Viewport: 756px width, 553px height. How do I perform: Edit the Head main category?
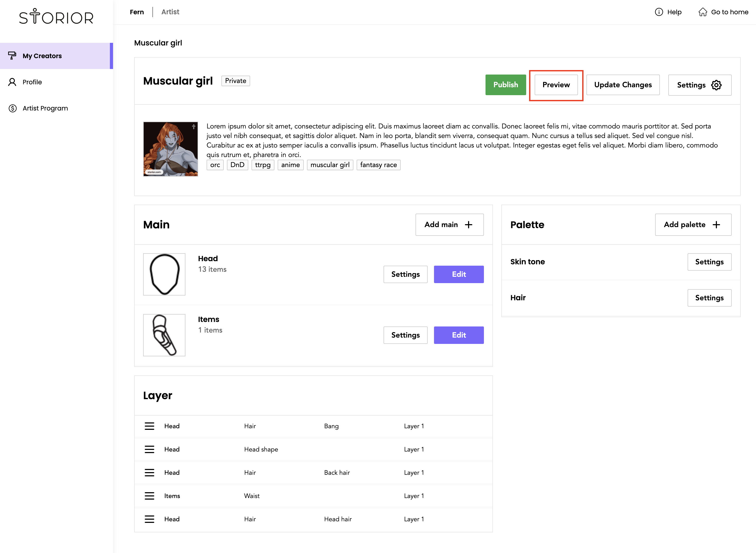458,274
